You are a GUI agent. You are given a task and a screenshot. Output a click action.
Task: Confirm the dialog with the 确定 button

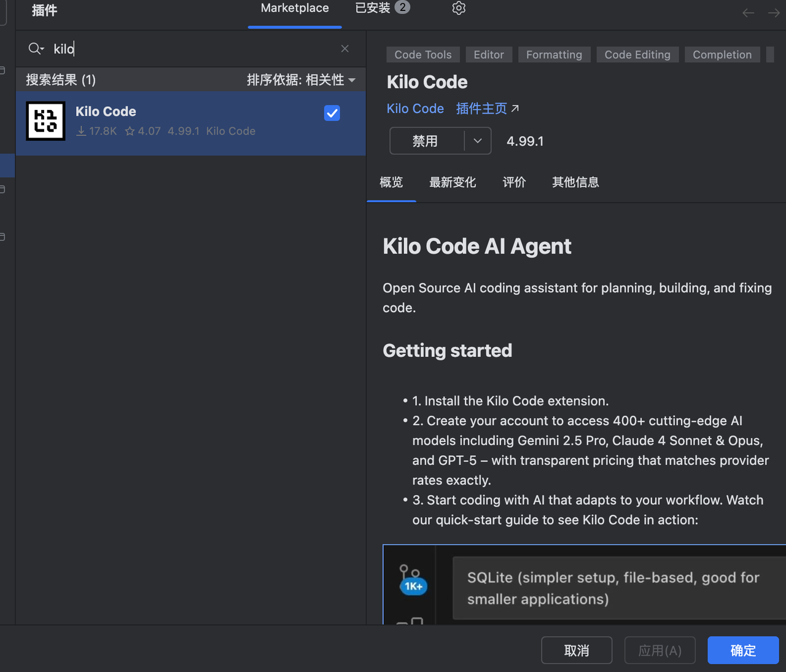743,650
